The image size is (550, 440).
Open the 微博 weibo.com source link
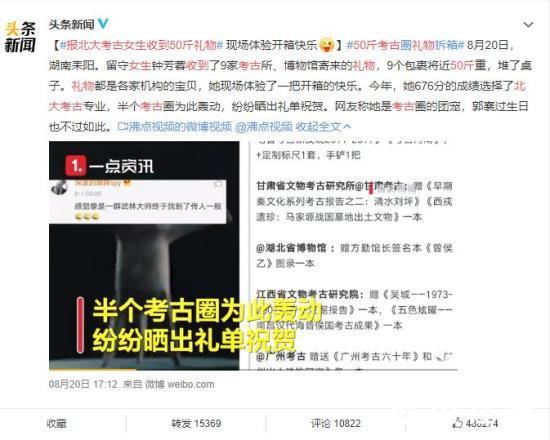pyautogui.click(x=180, y=384)
